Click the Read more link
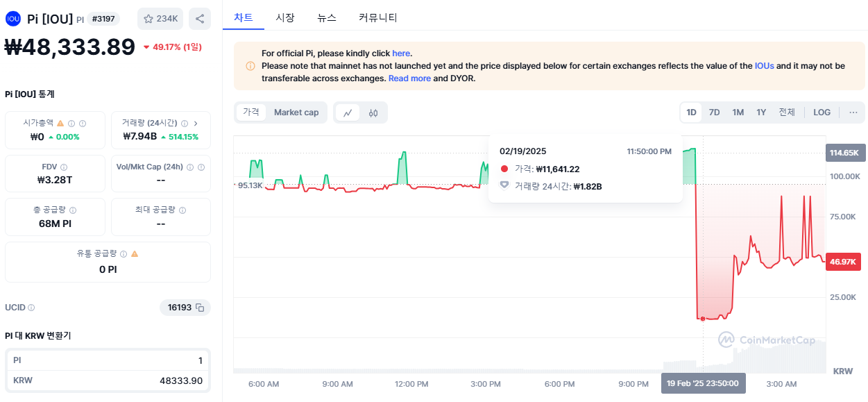868x402 pixels. coord(409,78)
